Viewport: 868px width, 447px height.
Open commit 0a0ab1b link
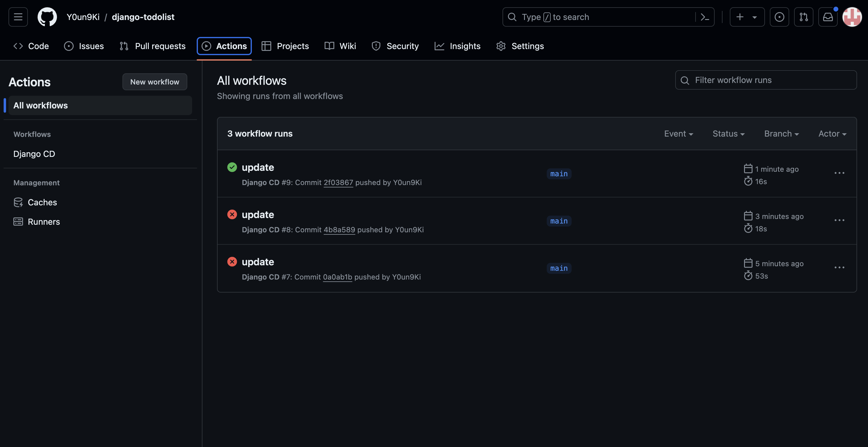pyautogui.click(x=337, y=277)
